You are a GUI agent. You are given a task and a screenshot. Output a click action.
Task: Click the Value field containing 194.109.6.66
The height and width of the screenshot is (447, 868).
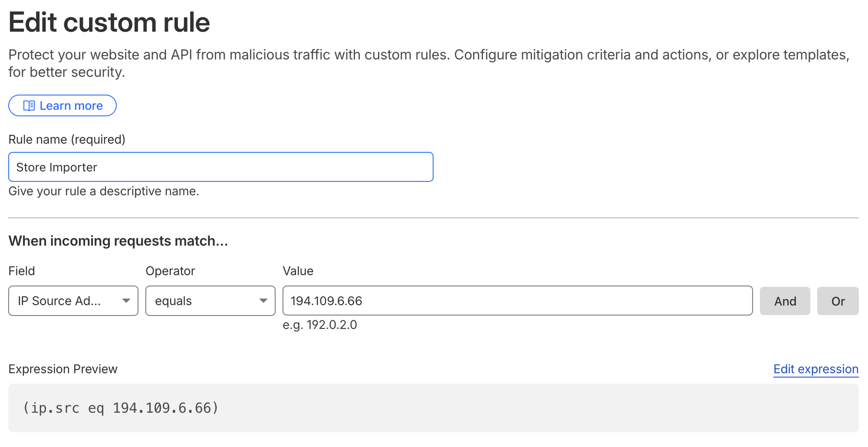[x=516, y=301]
